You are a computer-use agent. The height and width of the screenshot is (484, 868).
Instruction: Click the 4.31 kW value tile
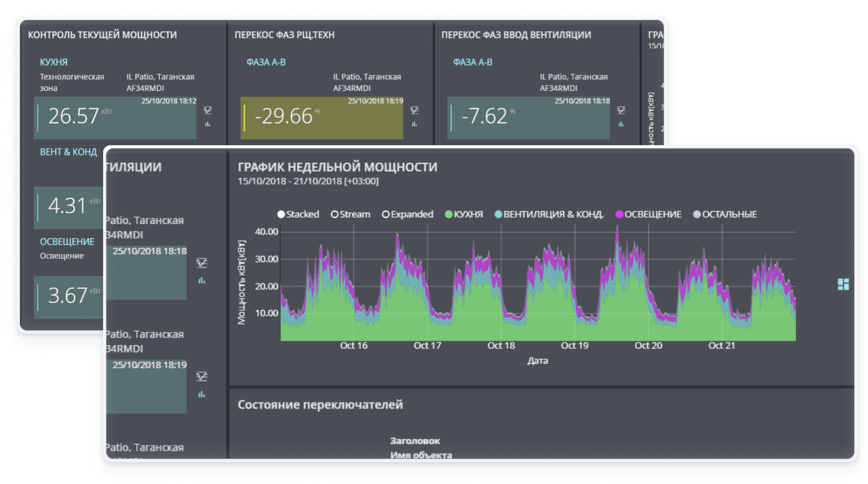pyautogui.click(x=69, y=207)
